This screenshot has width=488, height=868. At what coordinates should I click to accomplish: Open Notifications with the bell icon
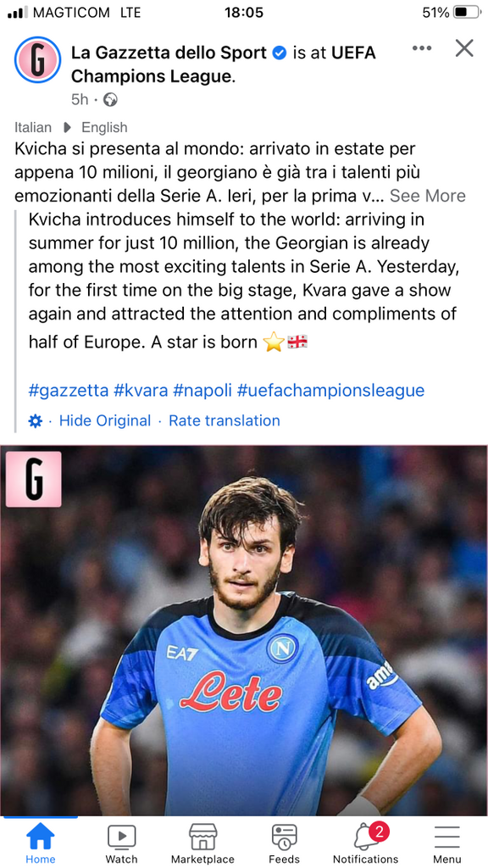point(365,843)
